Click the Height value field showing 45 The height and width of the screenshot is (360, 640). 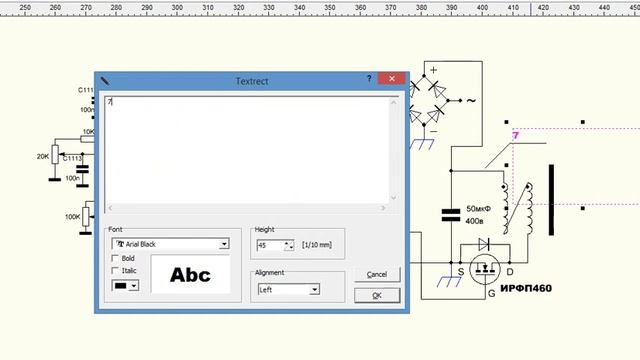(x=270, y=245)
